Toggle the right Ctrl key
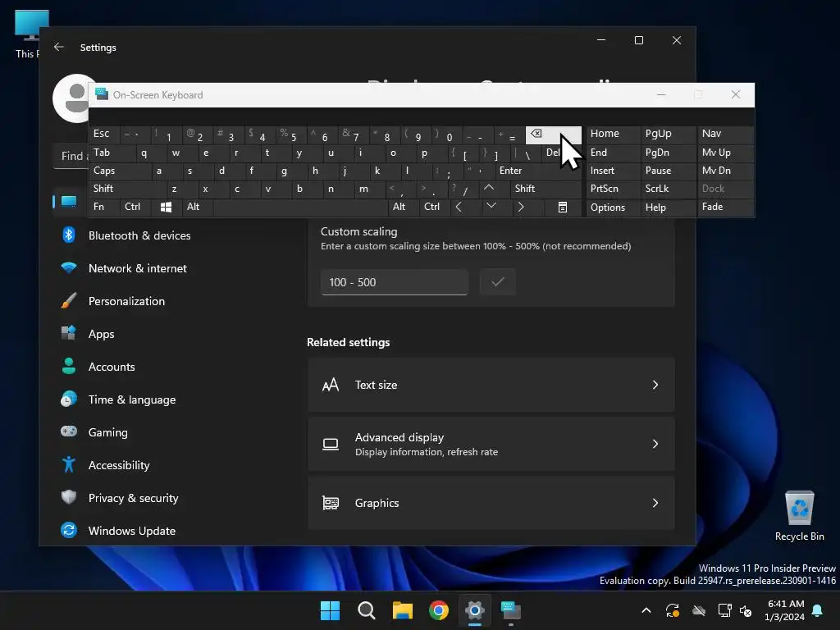 pyautogui.click(x=434, y=208)
